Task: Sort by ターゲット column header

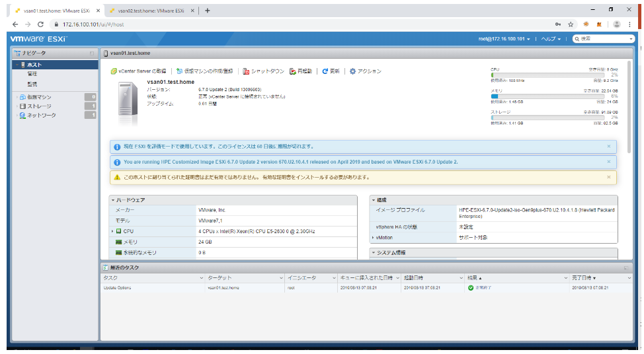Action: (x=245, y=278)
